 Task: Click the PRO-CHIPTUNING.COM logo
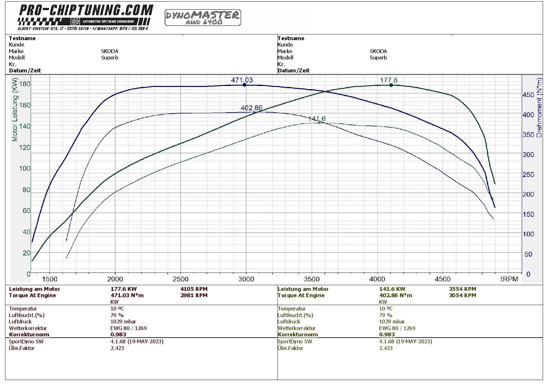(x=86, y=10)
